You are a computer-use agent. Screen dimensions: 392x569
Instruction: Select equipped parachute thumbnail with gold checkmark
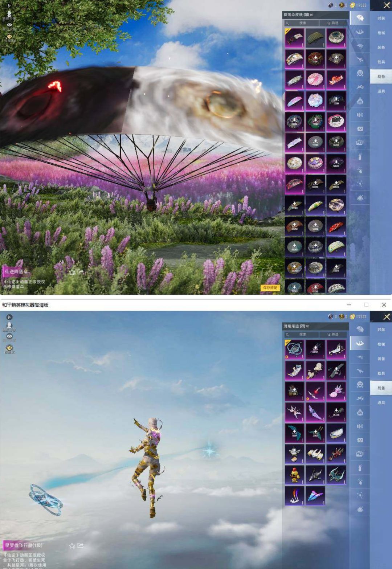tap(294, 38)
